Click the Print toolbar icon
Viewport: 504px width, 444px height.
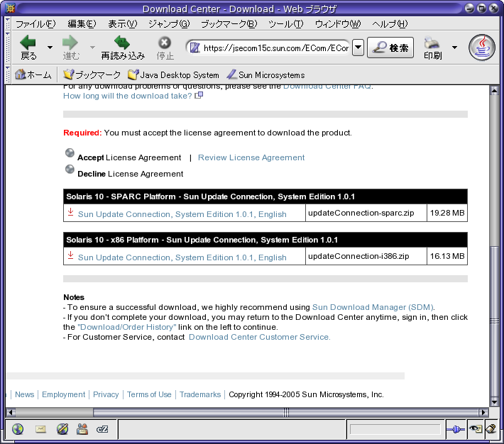[432, 43]
